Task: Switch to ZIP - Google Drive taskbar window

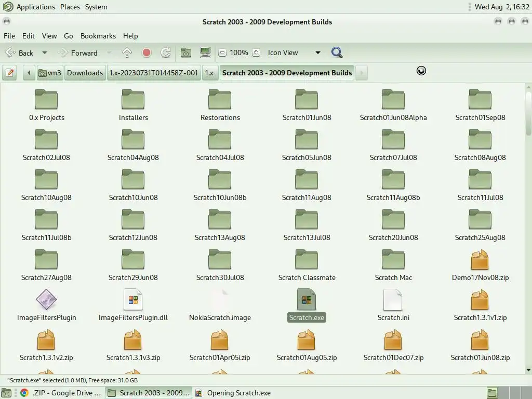Action: [x=61, y=393]
